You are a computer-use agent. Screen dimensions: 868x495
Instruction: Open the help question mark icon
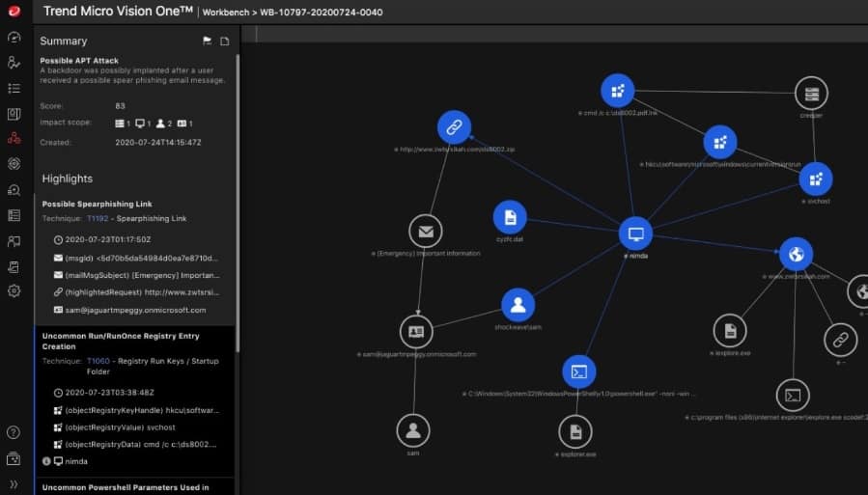tap(14, 432)
